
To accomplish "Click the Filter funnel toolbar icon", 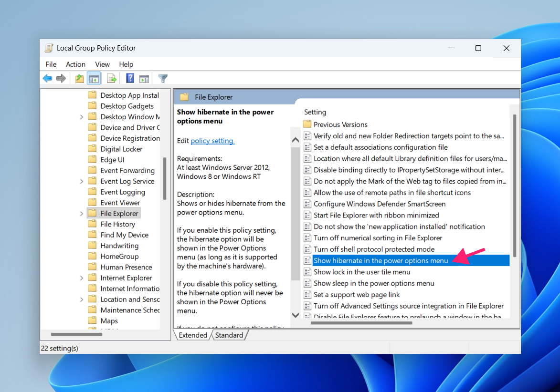I will (x=163, y=79).
